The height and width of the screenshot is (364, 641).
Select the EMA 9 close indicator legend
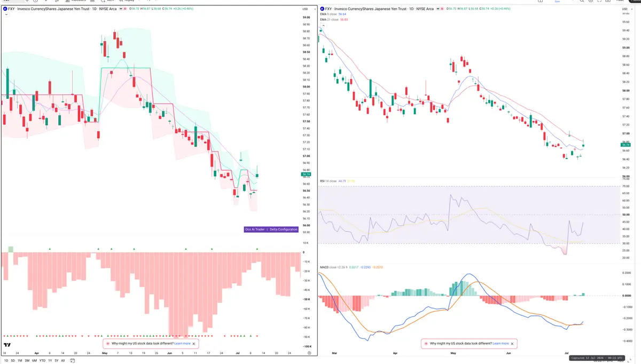pyautogui.click(x=334, y=14)
